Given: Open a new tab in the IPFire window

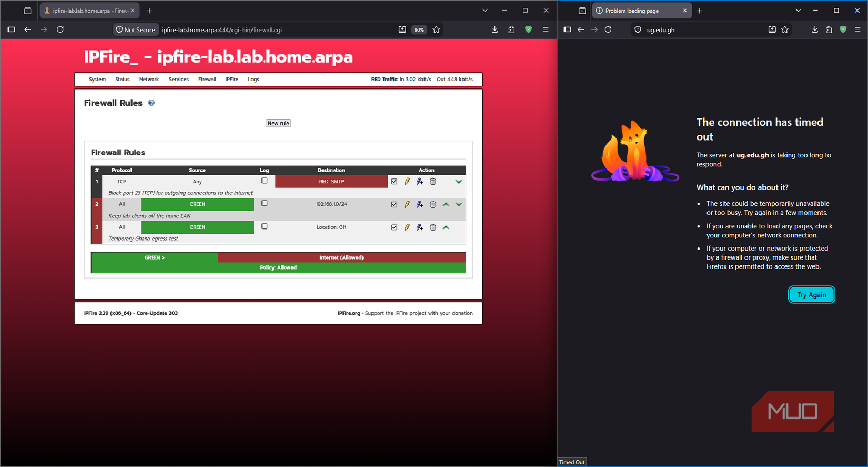Looking at the screenshot, I should pos(149,11).
